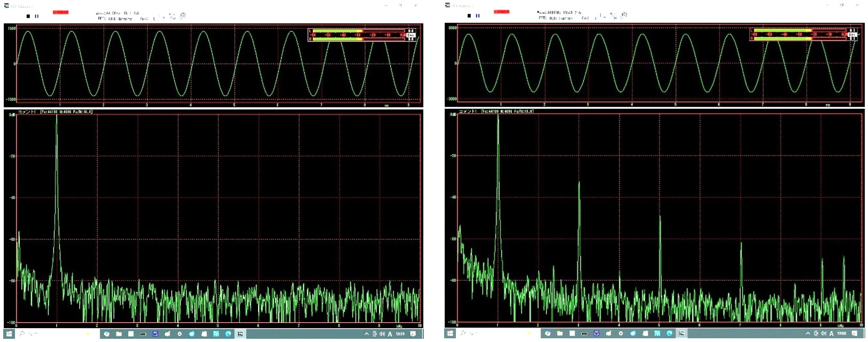868x342 pixels.
Task: Click the 1 kHz peak in left spectrum graph
Action: 57,123
